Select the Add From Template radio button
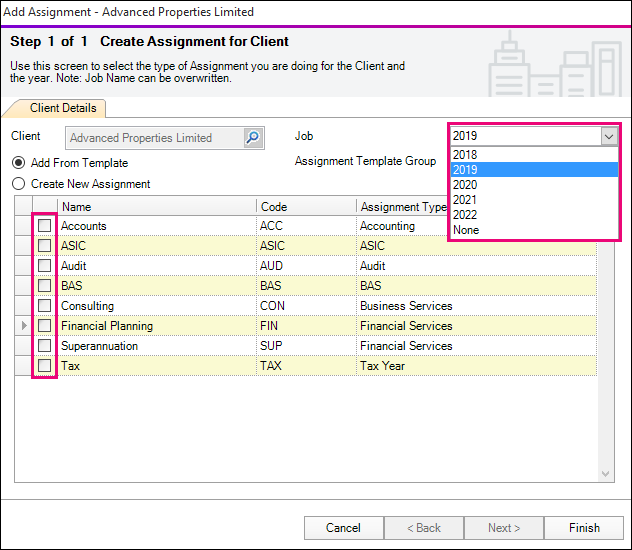The image size is (632, 550). coord(18,163)
